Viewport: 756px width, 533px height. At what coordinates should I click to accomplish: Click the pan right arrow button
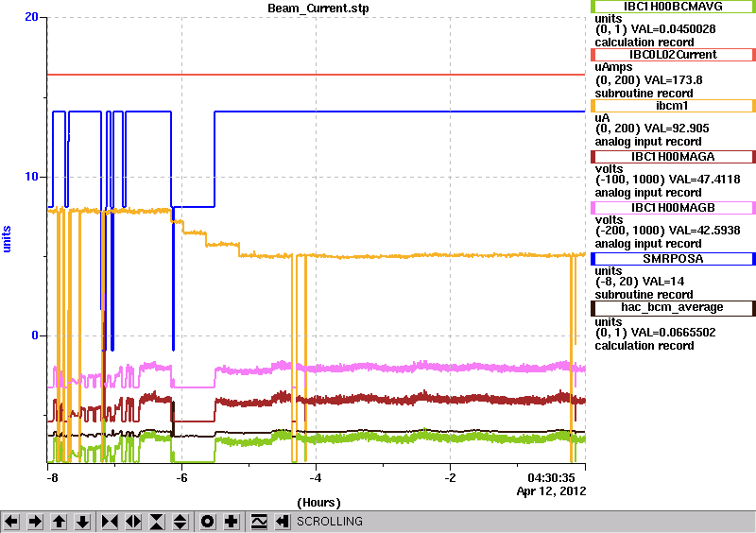pos(35,522)
